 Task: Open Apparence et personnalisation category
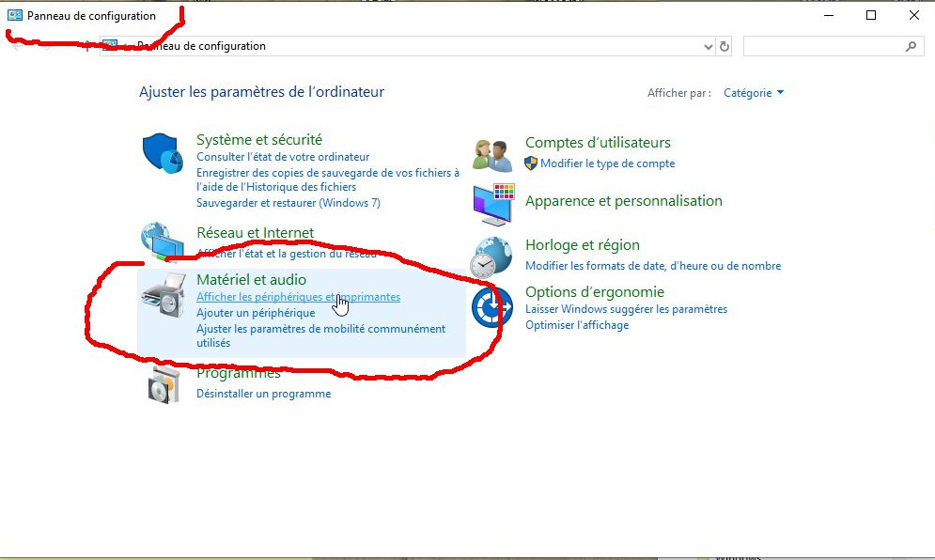(x=624, y=201)
